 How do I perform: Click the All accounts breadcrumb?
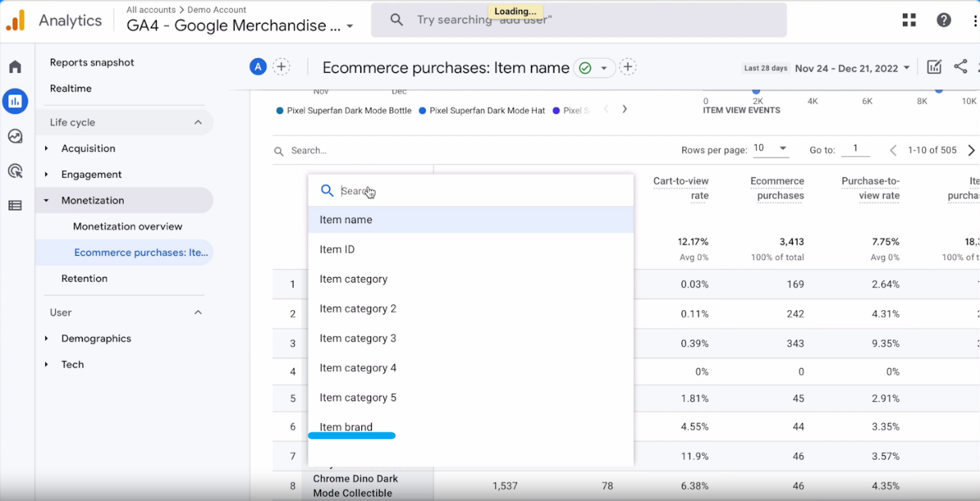151,10
